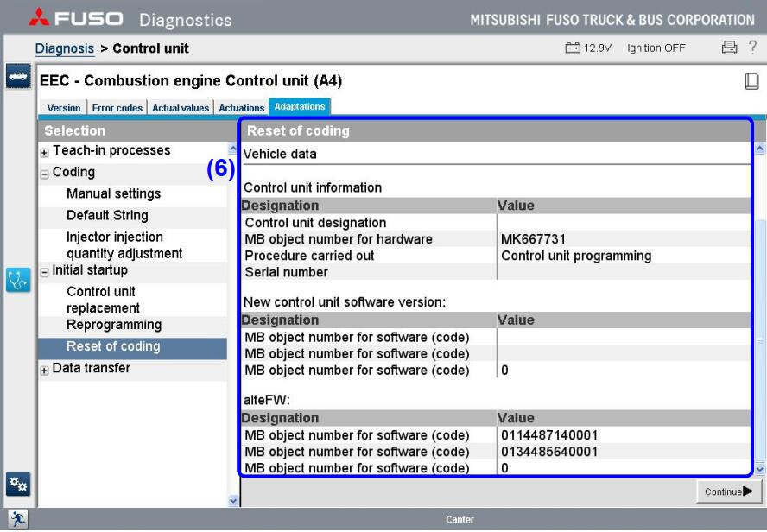Select the Adaptations tab
The image size is (767, 532).
(x=300, y=106)
